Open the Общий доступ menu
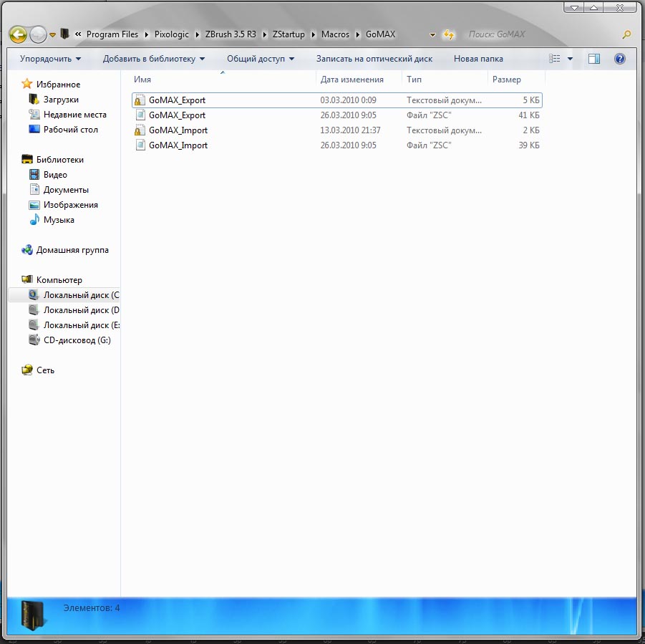Image resolution: width=645 pixels, height=644 pixels. 261,59
